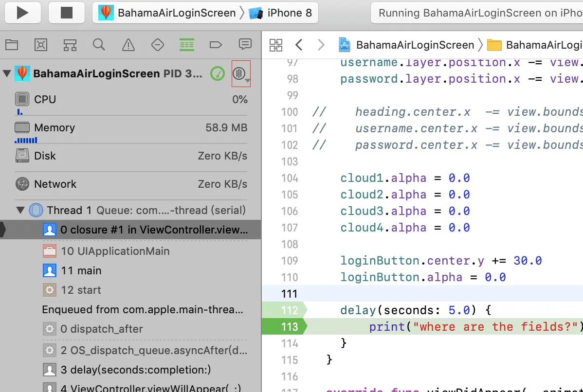The width and height of the screenshot is (583, 392).
Task: Click the commented username.center.x line
Action: coord(447,128)
